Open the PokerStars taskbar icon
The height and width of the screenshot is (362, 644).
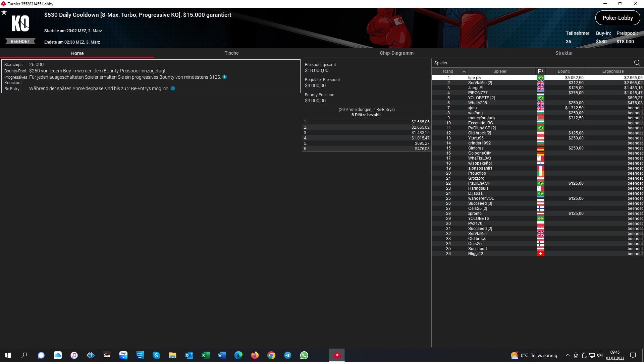pos(337,355)
